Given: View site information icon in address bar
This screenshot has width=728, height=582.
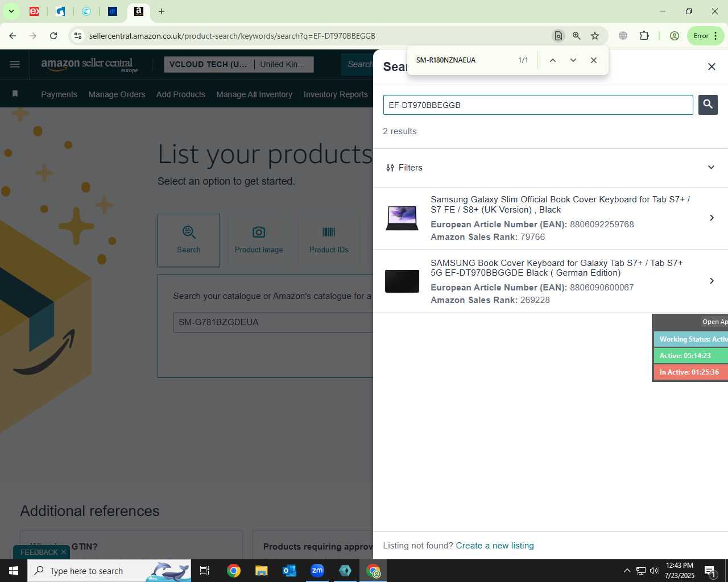Looking at the screenshot, I should tap(78, 36).
